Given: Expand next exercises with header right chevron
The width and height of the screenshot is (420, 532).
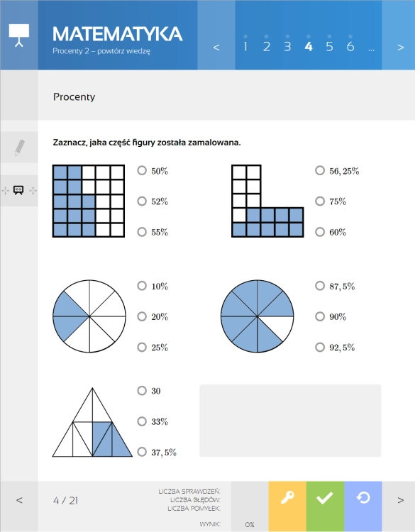Looking at the screenshot, I should (x=401, y=47).
